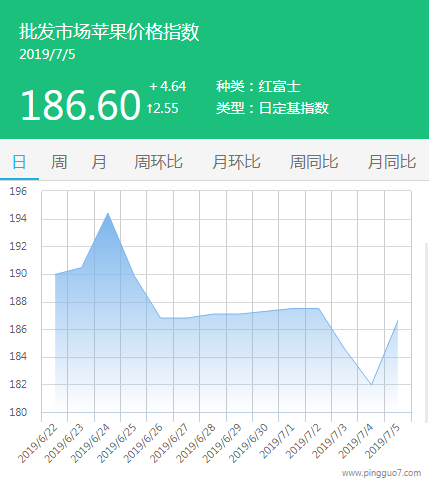This screenshot has height=485, width=429.
Task: Open the 月环比 tab
Action: 236,162
